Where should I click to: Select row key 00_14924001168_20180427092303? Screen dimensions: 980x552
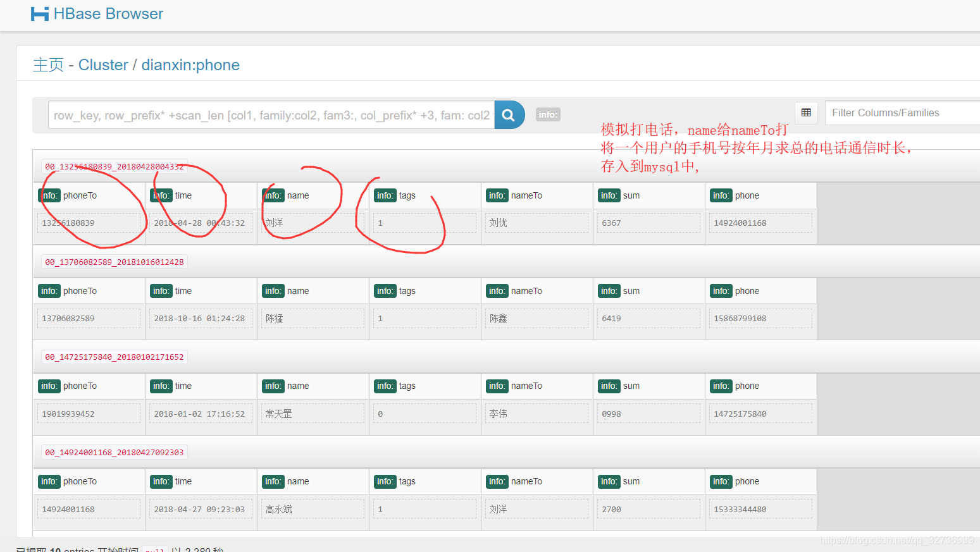click(x=115, y=452)
